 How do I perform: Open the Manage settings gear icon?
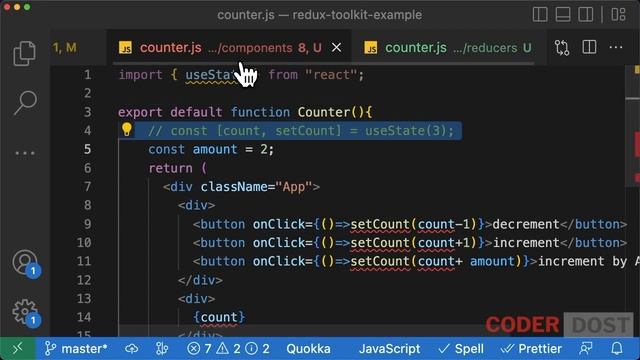[24, 311]
